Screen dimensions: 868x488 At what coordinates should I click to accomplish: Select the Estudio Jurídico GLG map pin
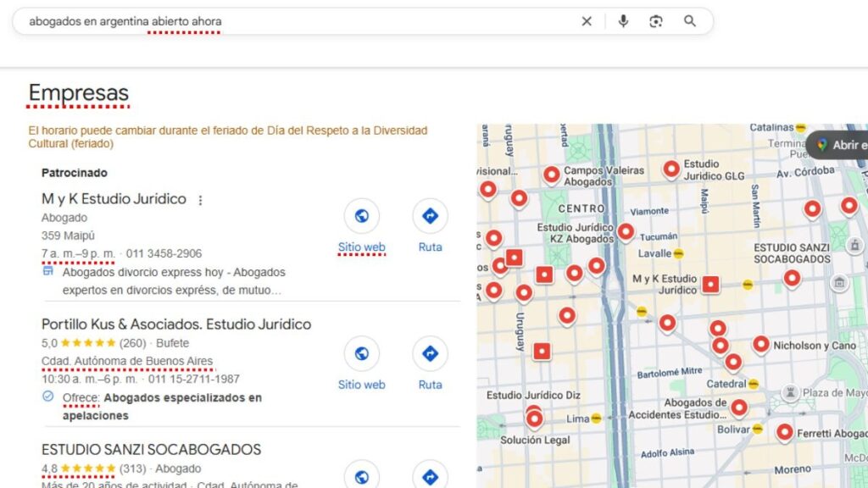coord(671,169)
